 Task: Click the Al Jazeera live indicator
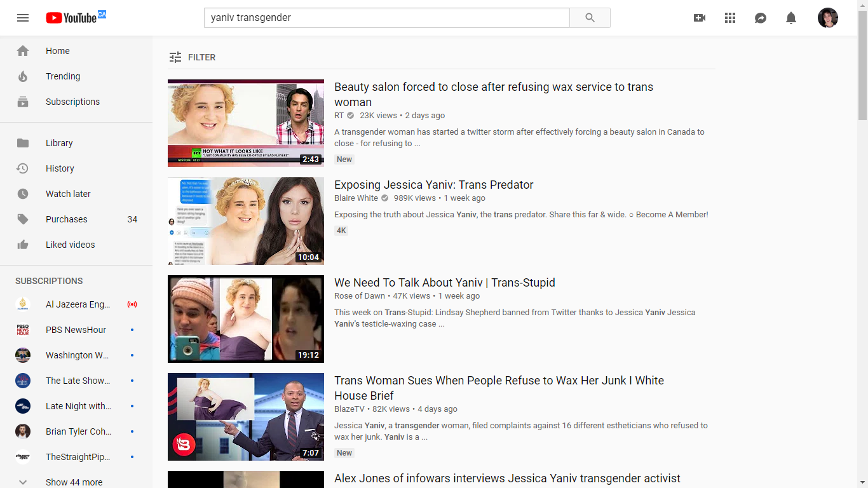[x=132, y=304]
